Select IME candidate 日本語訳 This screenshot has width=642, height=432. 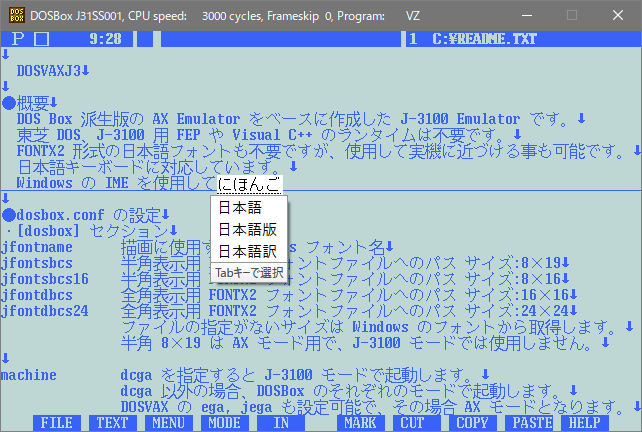[249, 251]
